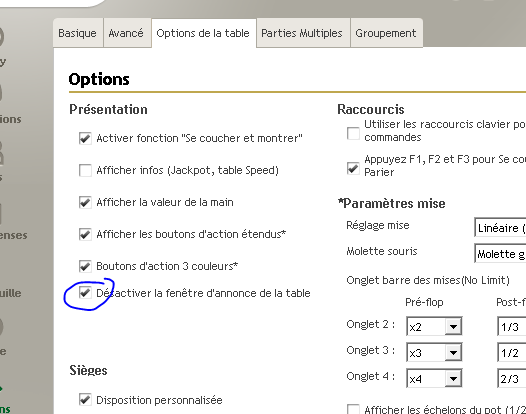Toggle Afficher les boutons d'action étendus

pos(85,234)
